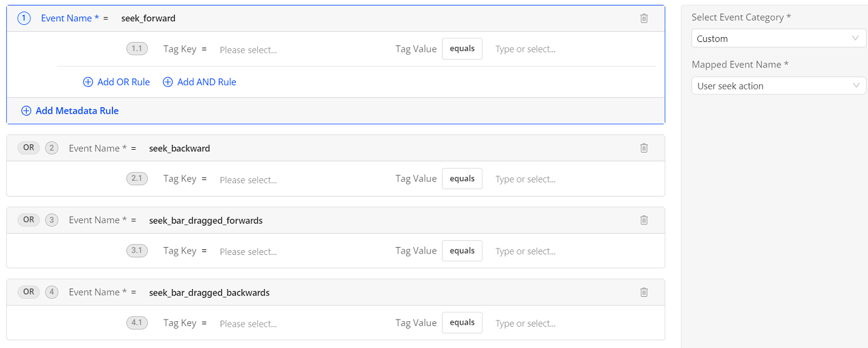The image size is (868, 348).
Task: Select the rule number 1 circle badge
Action: coord(24,18)
